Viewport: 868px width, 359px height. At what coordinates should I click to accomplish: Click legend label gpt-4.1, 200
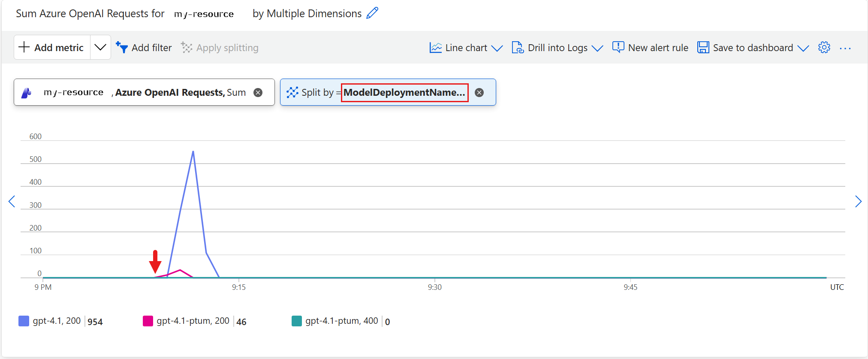click(x=57, y=321)
